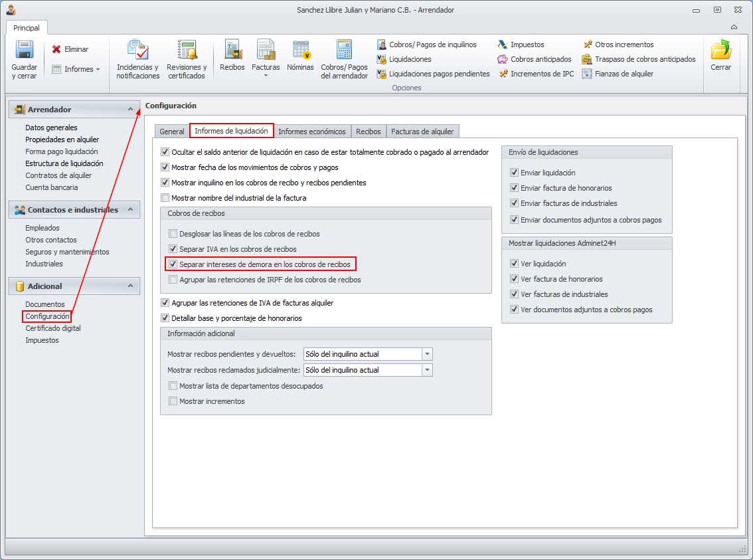753x560 pixels.
Task: Toggle Ver facturas de industriales
Action: pyautogui.click(x=515, y=294)
